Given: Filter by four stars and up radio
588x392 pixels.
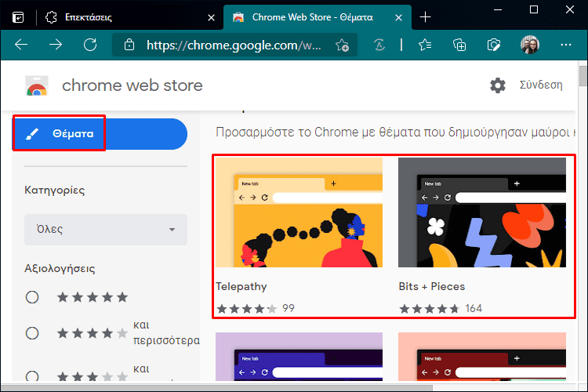Looking at the screenshot, I should tap(32, 333).
